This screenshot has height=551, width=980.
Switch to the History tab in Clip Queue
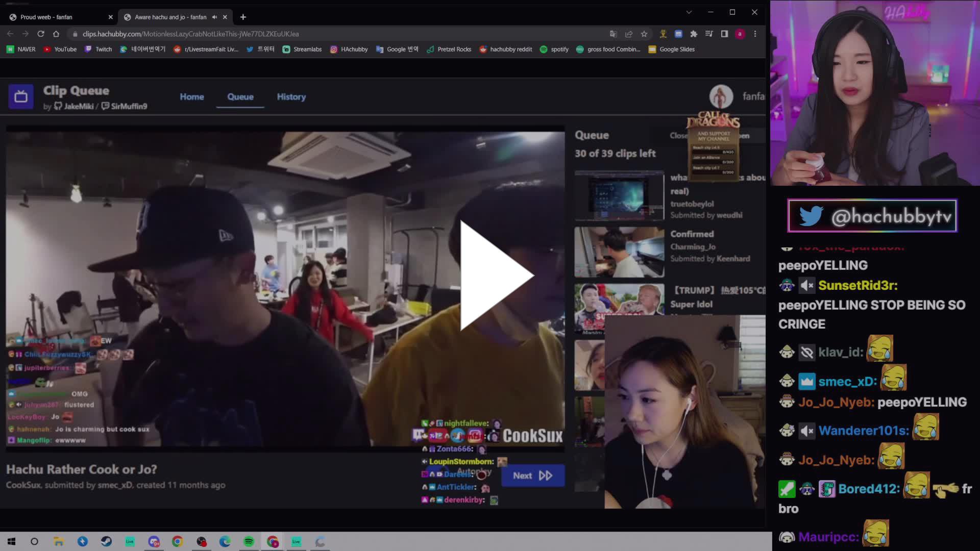[x=291, y=96]
